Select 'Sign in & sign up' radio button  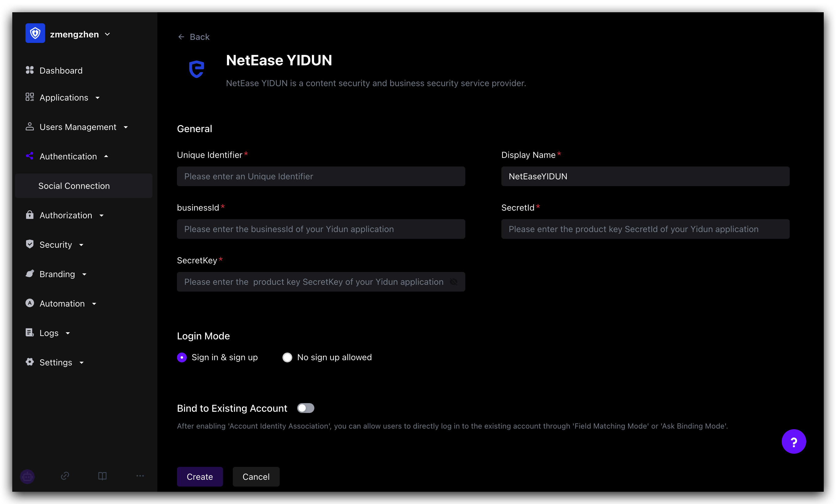tap(182, 357)
